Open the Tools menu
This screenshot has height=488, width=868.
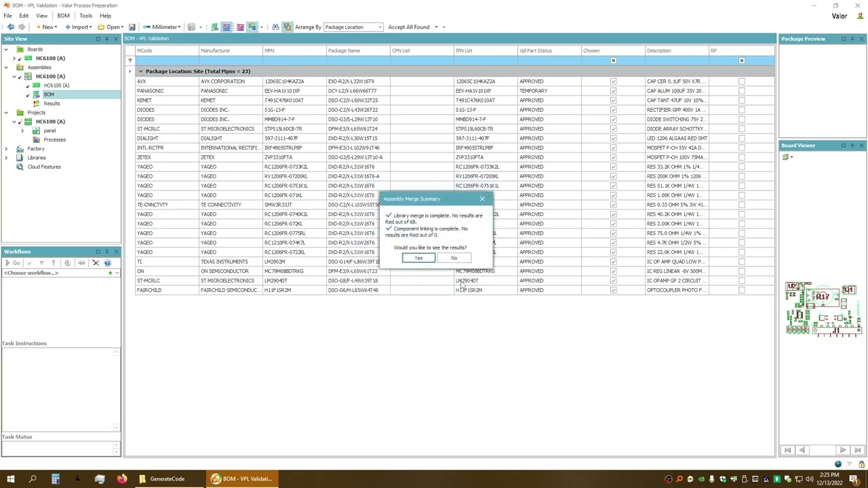(85, 16)
